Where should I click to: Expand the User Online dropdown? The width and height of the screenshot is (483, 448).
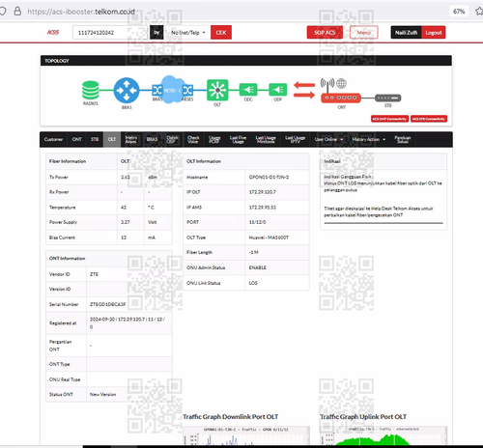pyautogui.click(x=328, y=139)
